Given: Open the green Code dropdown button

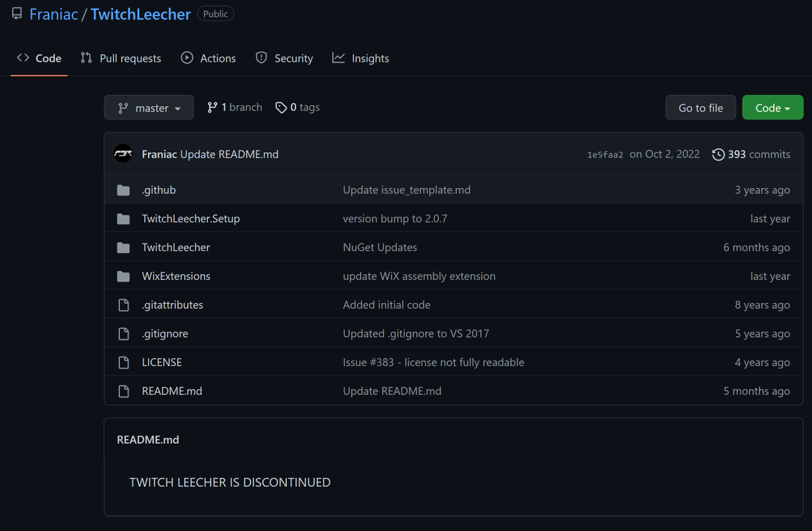Looking at the screenshot, I should (773, 108).
